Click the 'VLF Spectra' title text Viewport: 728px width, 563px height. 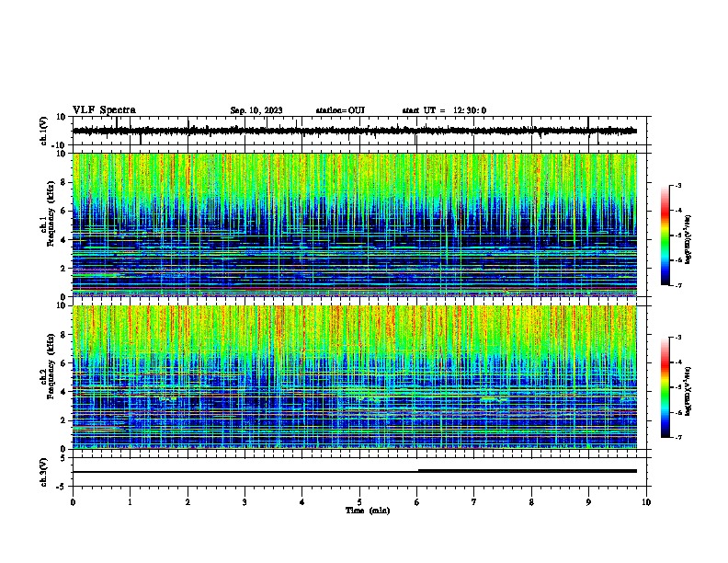pyautogui.click(x=104, y=109)
